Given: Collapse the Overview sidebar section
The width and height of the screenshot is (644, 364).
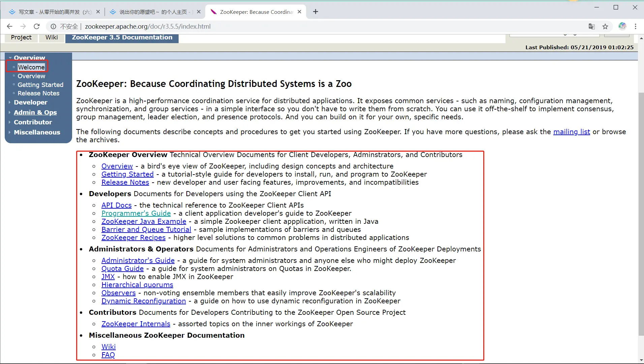Looking at the screenshot, I should point(29,58).
